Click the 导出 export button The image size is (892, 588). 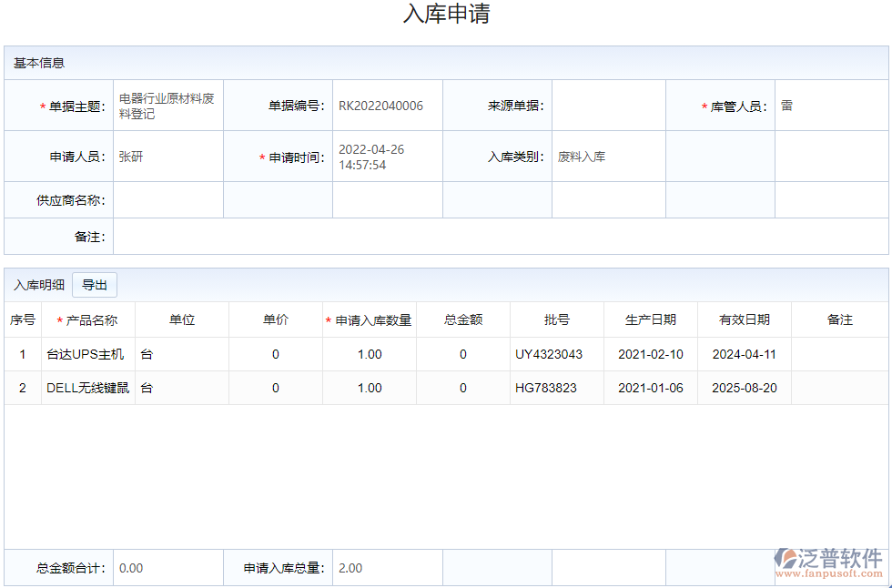[95, 284]
